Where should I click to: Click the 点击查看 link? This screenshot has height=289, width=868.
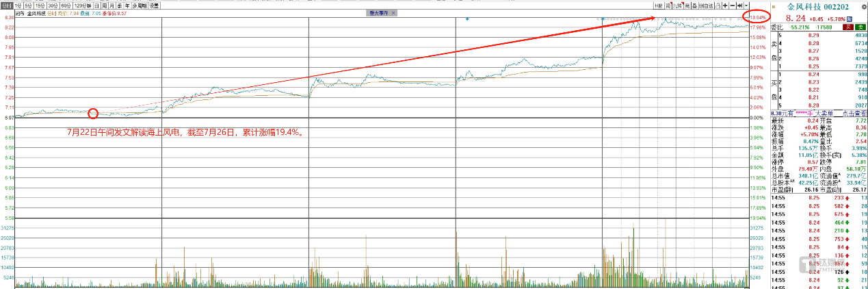tap(852, 113)
